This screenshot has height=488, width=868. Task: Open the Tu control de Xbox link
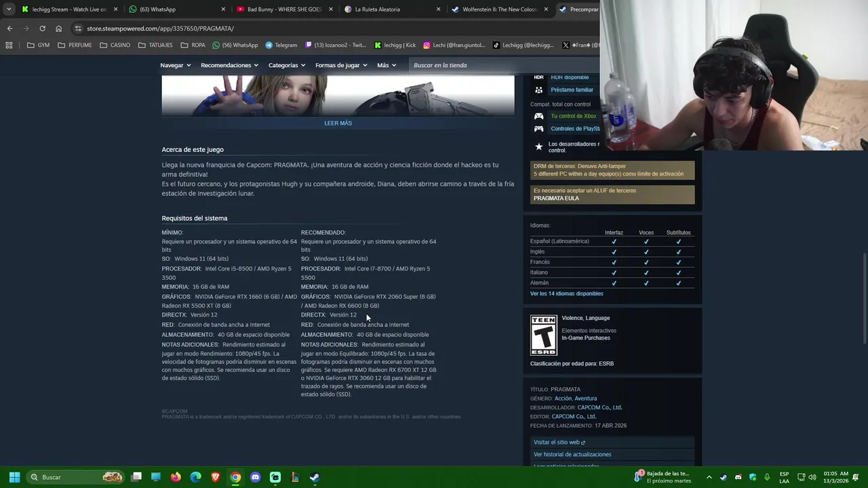pos(574,116)
